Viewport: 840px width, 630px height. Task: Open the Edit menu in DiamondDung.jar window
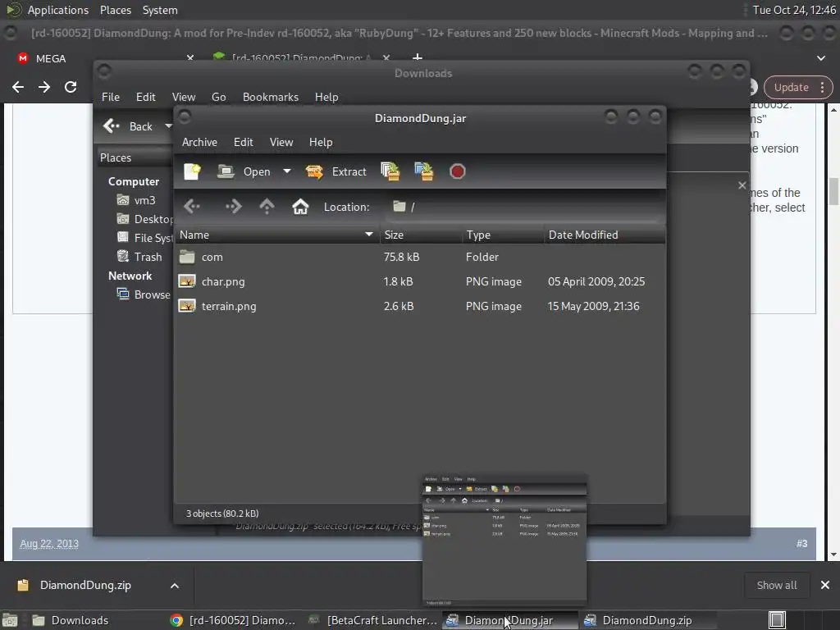(x=243, y=142)
